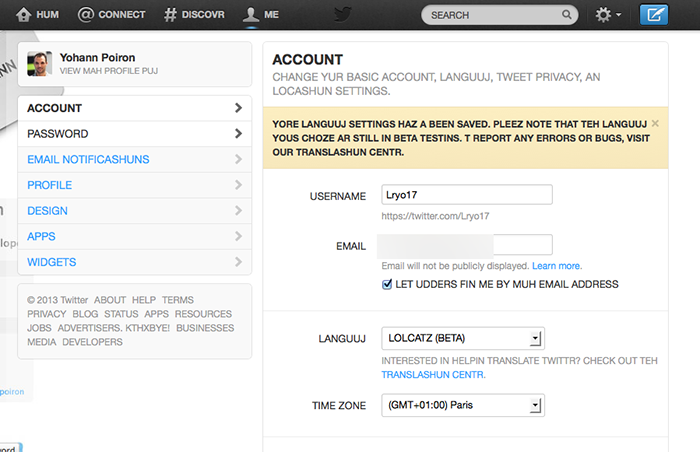Go to Email Notificashuns settings
The height and width of the screenshot is (452, 700).
(134, 159)
